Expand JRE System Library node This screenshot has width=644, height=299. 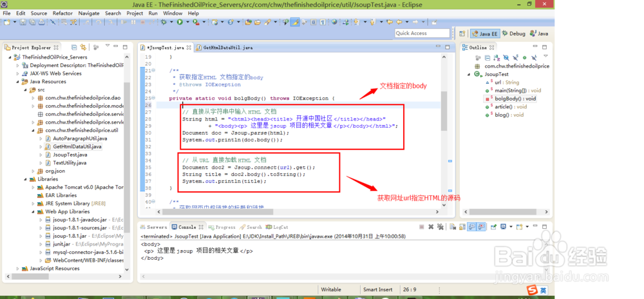point(33,203)
